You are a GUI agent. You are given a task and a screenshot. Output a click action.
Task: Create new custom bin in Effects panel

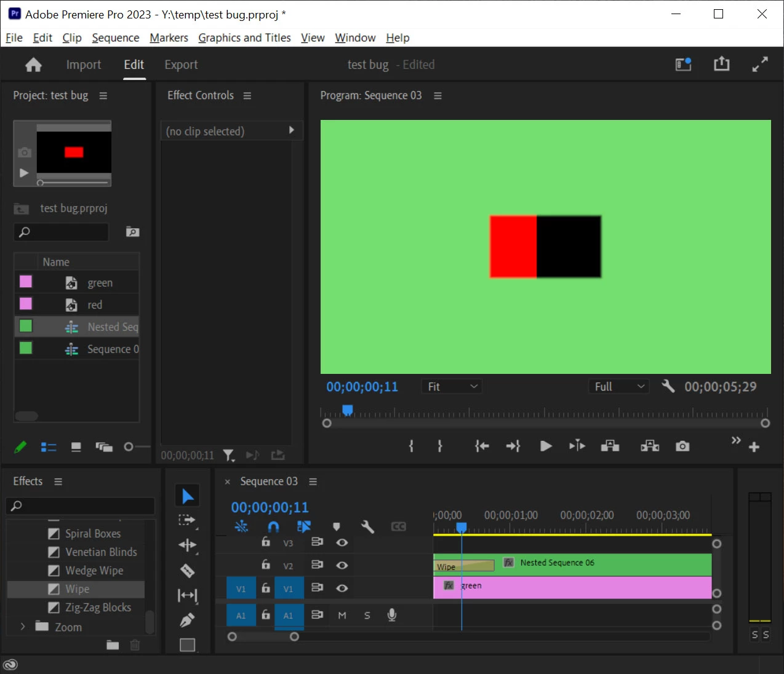[113, 644]
